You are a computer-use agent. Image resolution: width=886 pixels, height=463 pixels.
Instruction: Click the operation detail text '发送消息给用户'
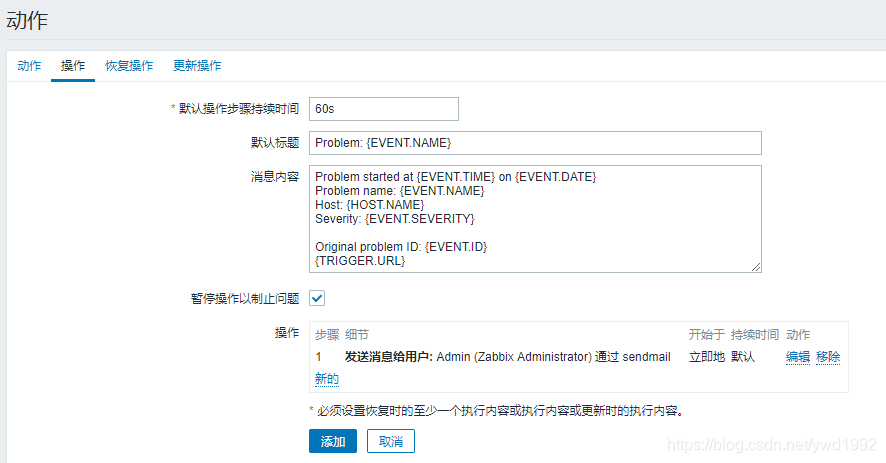click(389, 357)
